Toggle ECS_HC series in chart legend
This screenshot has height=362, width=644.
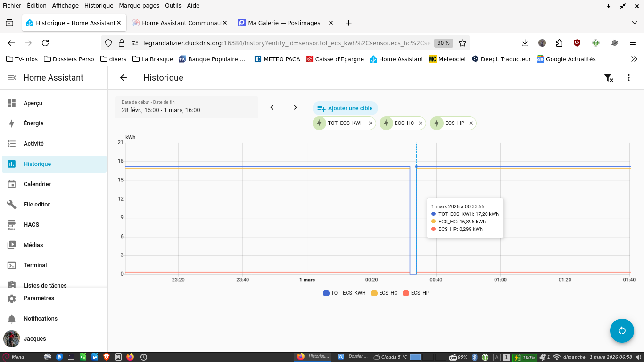[x=384, y=293]
